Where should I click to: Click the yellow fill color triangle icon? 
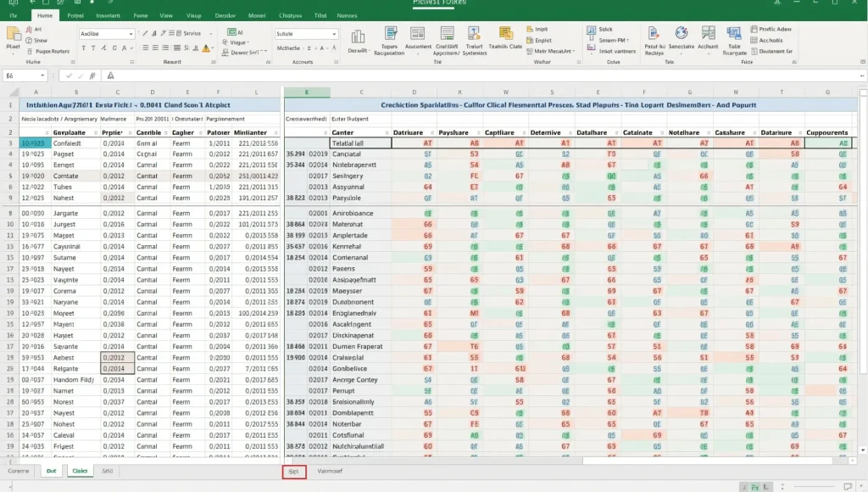(206, 48)
